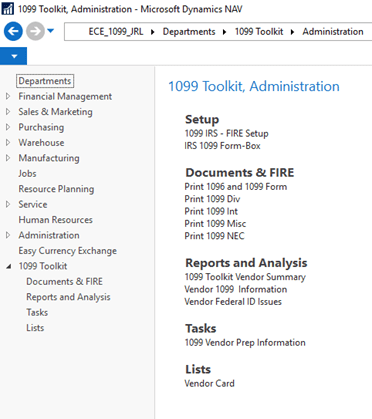Select Service in the tree
Image resolution: width=372 pixels, height=419 pixels.
[33, 204]
